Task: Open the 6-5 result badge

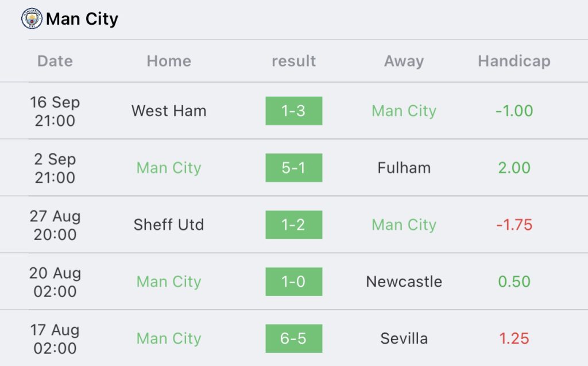Action: pos(293,338)
